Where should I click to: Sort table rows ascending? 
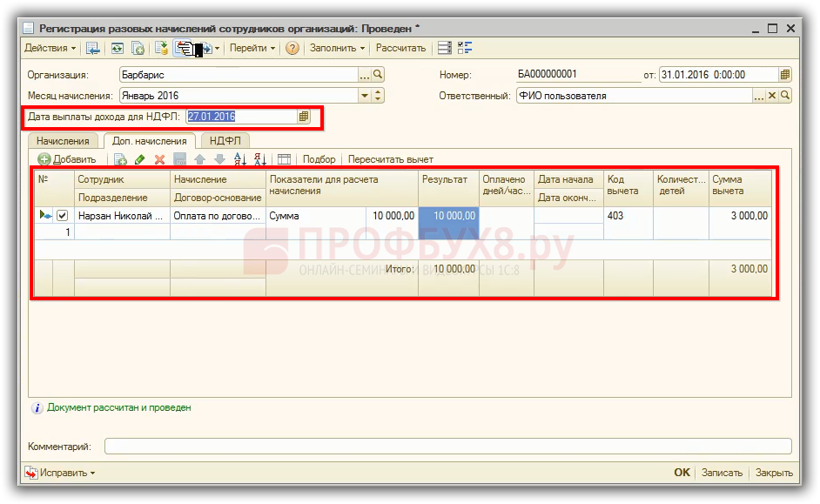tap(240, 159)
